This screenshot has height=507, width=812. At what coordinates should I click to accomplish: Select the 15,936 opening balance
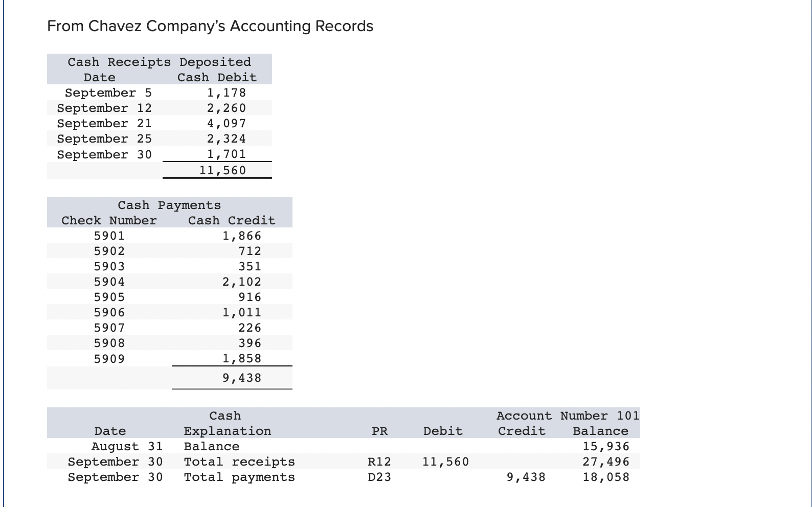pos(606,446)
